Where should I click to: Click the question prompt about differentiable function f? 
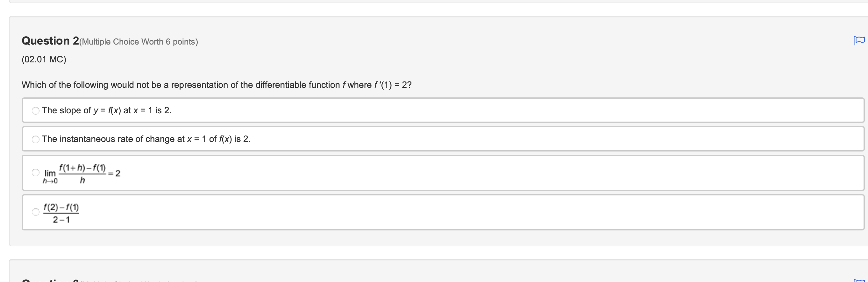216,85
